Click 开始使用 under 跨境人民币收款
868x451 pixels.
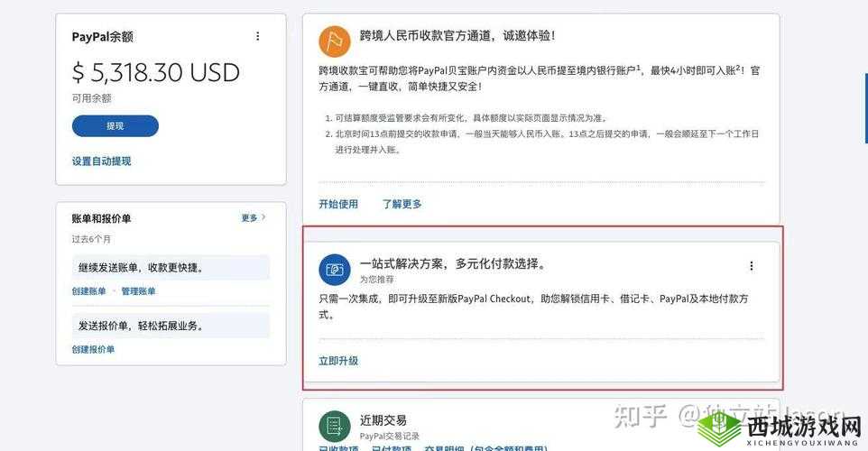338,204
